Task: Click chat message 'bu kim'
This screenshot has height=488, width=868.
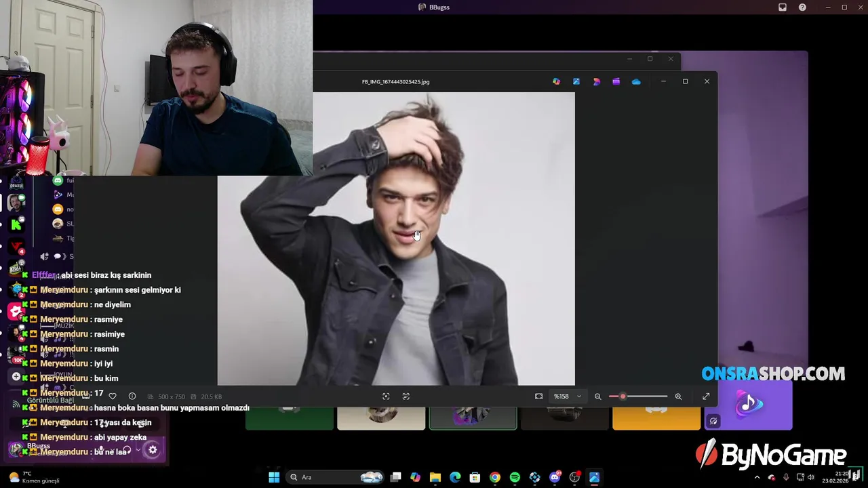Action: pyautogui.click(x=106, y=378)
